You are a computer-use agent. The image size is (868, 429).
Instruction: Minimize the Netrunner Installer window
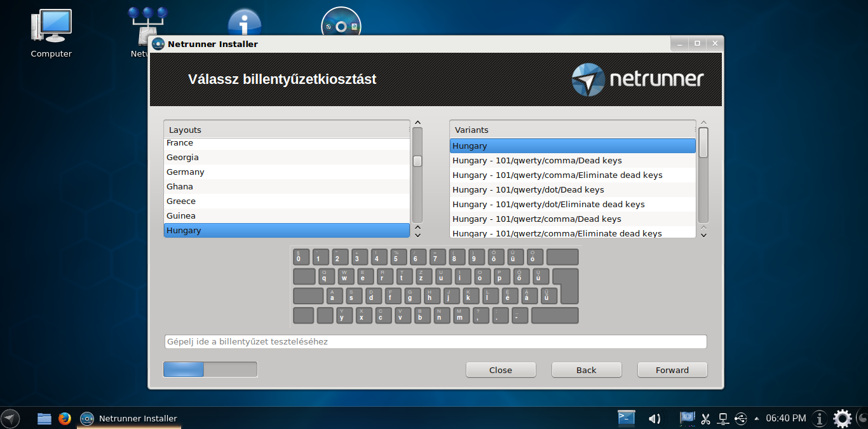679,43
